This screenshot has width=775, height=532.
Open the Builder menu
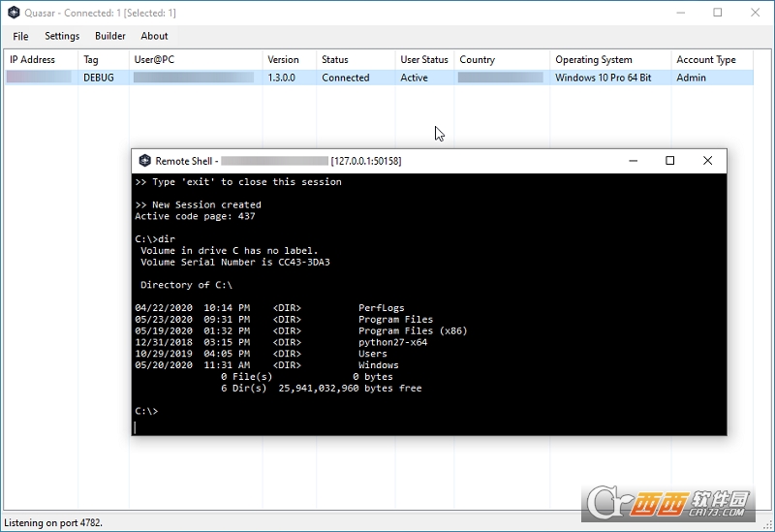pos(110,36)
